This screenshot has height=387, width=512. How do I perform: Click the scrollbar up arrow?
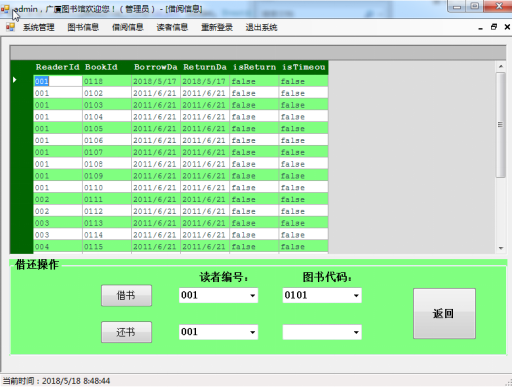[501, 66]
